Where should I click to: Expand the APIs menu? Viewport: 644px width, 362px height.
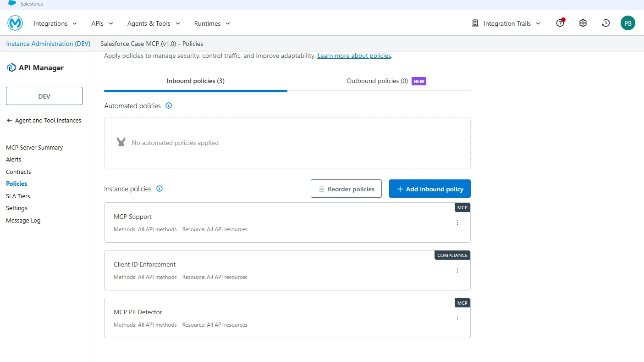[102, 23]
